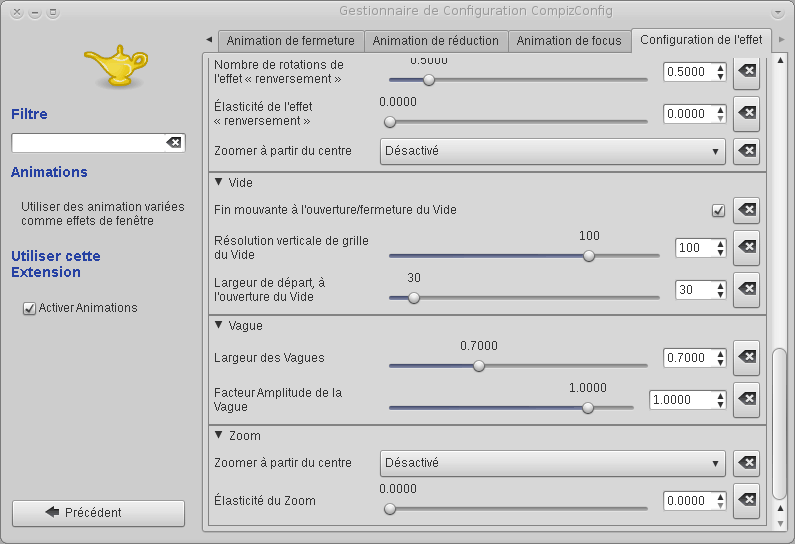
Task: Reset Zoomer à partir du centre in Zoom section
Action: point(746,463)
